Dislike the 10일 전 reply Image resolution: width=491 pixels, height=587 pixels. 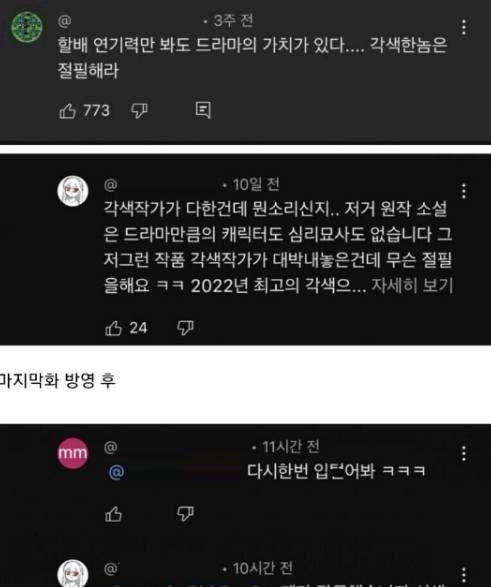tap(185, 328)
